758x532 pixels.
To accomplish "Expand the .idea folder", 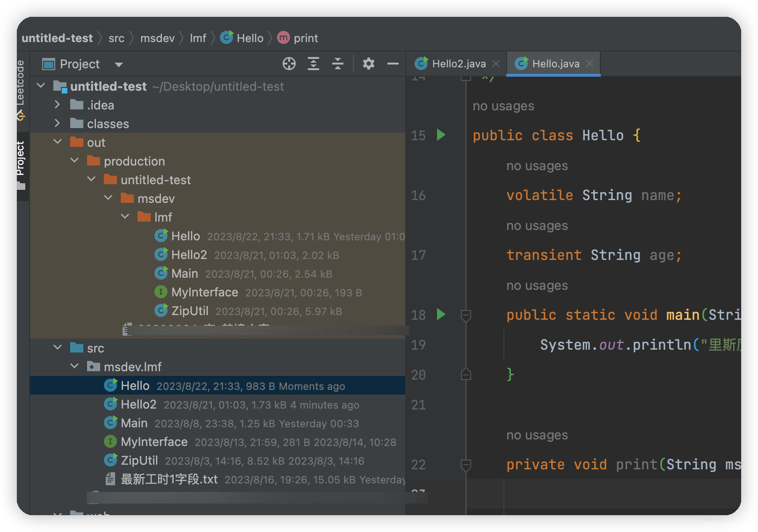I will (x=57, y=105).
